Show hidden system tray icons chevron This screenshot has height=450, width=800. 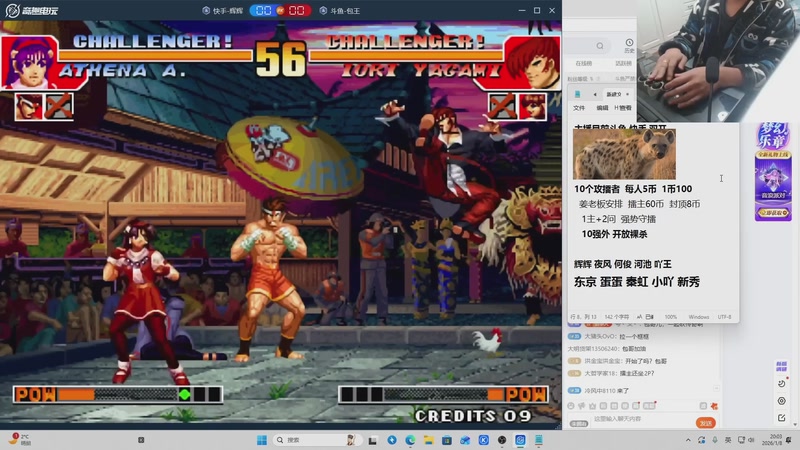pyautogui.click(x=688, y=440)
